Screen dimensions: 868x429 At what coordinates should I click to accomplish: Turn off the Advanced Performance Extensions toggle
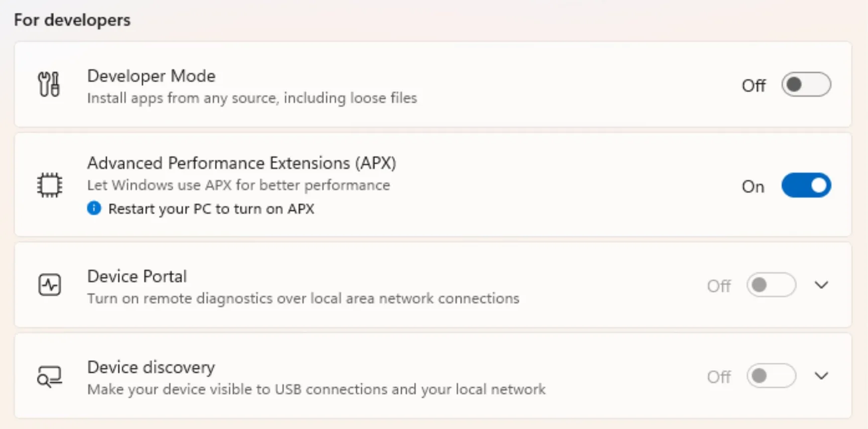point(806,185)
